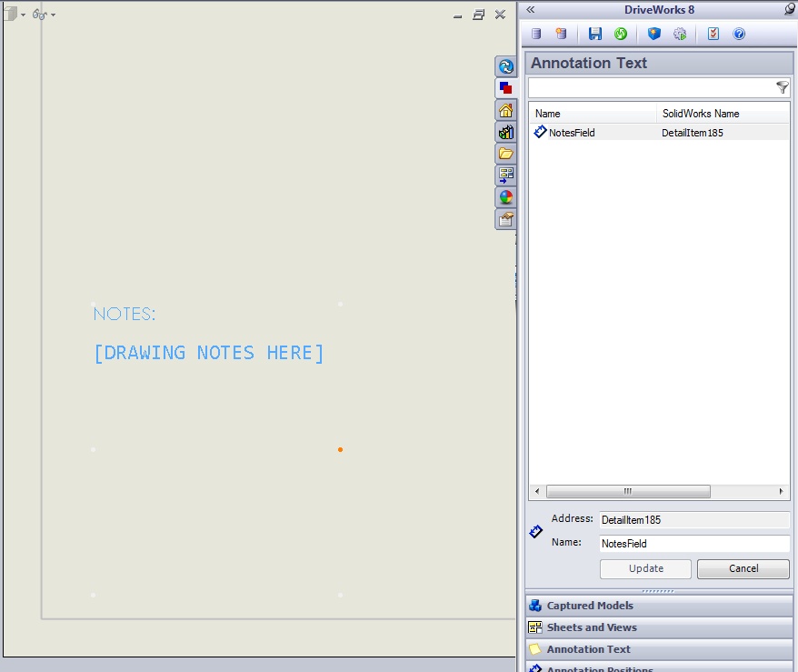The image size is (798, 672).
Task: Open the Custom Properties clipboard tab
Action: [505, 219]
